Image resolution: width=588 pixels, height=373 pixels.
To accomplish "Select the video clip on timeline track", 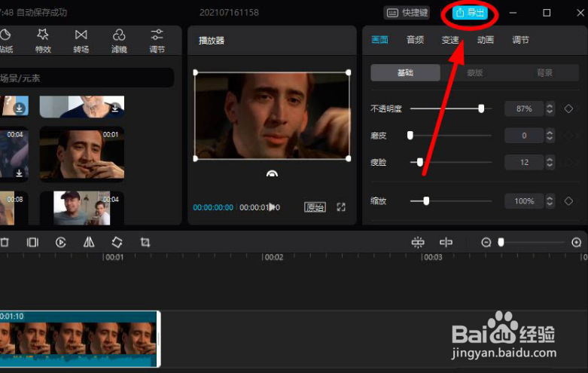I will (80, 339).
